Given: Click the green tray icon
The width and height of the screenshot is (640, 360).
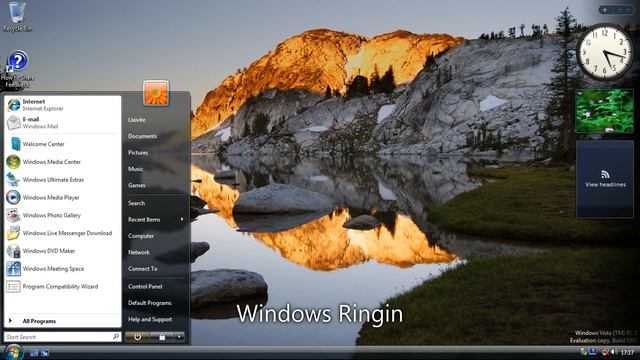Looking at the screenshot, I should (584, 352).
